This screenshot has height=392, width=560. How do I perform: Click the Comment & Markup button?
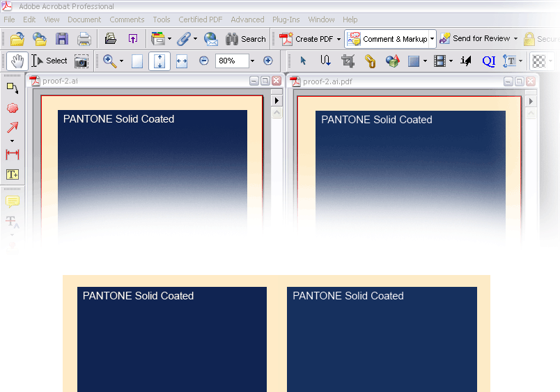coord(387,39)
